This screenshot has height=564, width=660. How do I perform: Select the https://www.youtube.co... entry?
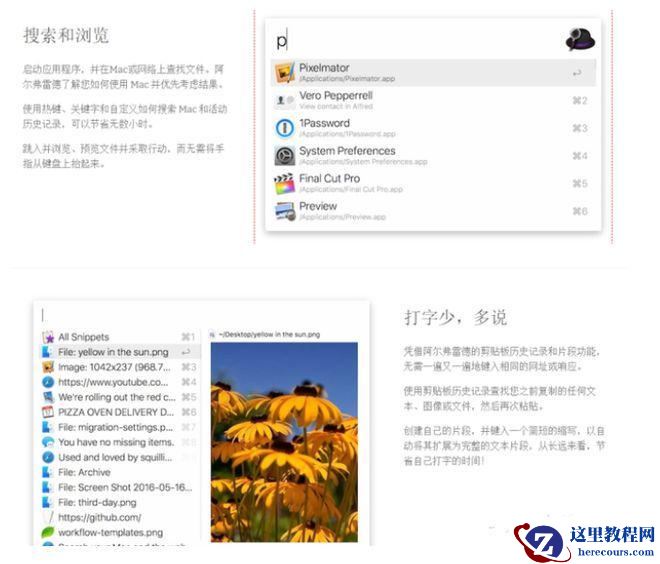[120, 382]
